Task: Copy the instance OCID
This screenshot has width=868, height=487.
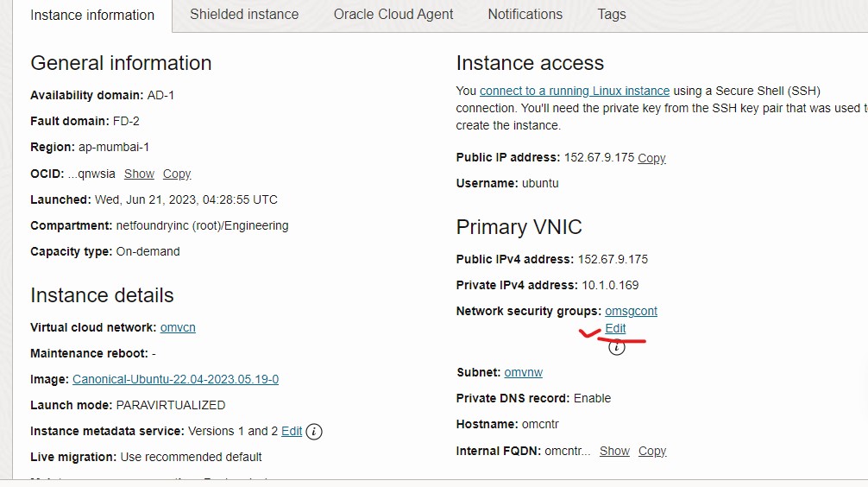Action: (177, 174)
